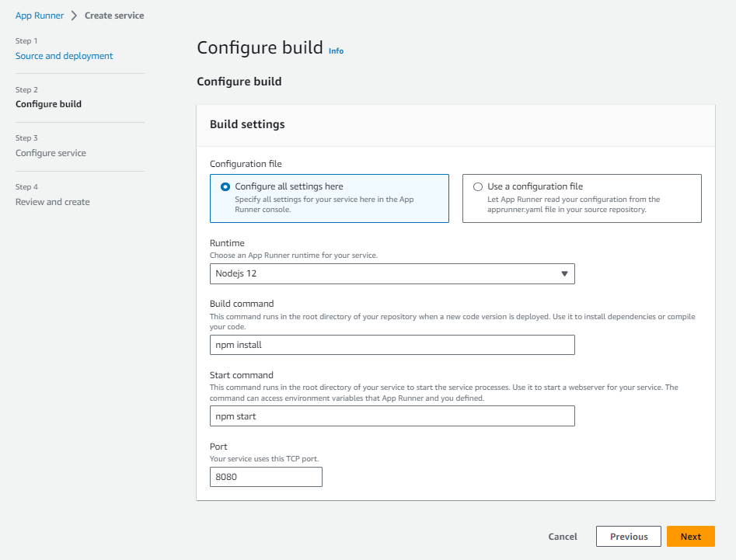The width and height of the screenshot is (736, 560).
Task: Click the Previous button
Action: tap(628, 536)
